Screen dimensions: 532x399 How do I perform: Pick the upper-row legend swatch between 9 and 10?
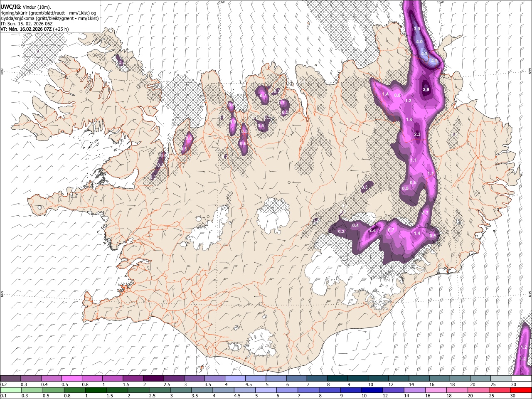(357, 378)
